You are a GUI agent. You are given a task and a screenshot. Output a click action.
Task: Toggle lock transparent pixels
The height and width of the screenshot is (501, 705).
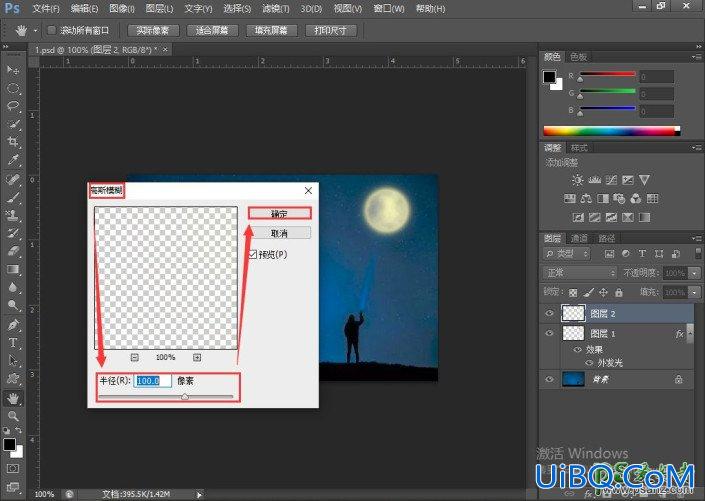(x=573, y=293)
